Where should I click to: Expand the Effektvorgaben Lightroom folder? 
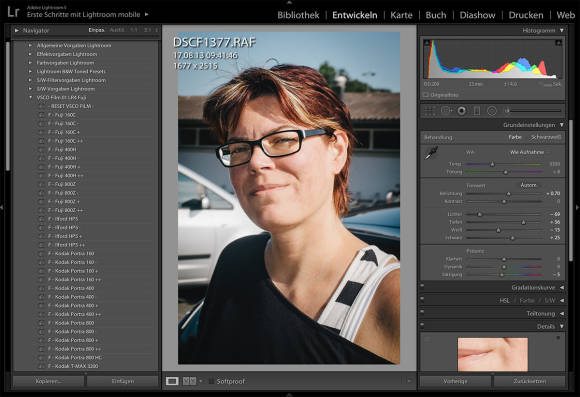(x=30, y=54)
